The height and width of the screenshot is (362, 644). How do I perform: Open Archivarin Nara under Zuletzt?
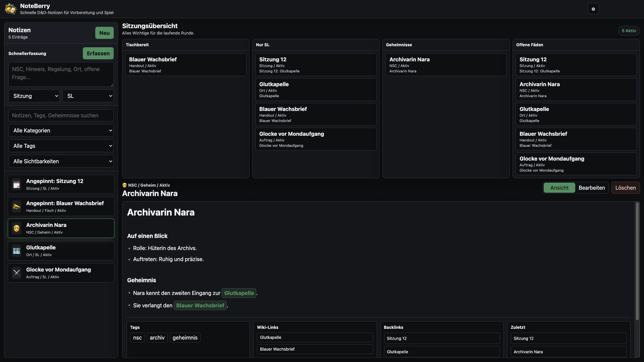pos(569,352)
